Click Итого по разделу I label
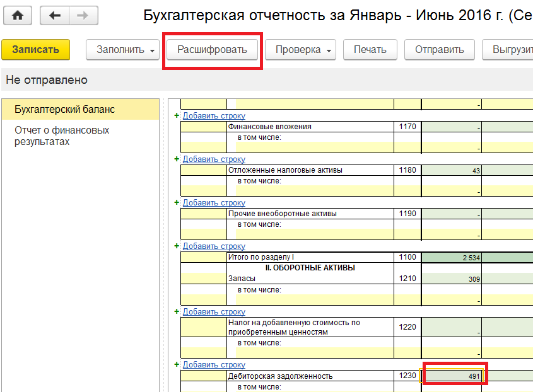 point(261,257)
